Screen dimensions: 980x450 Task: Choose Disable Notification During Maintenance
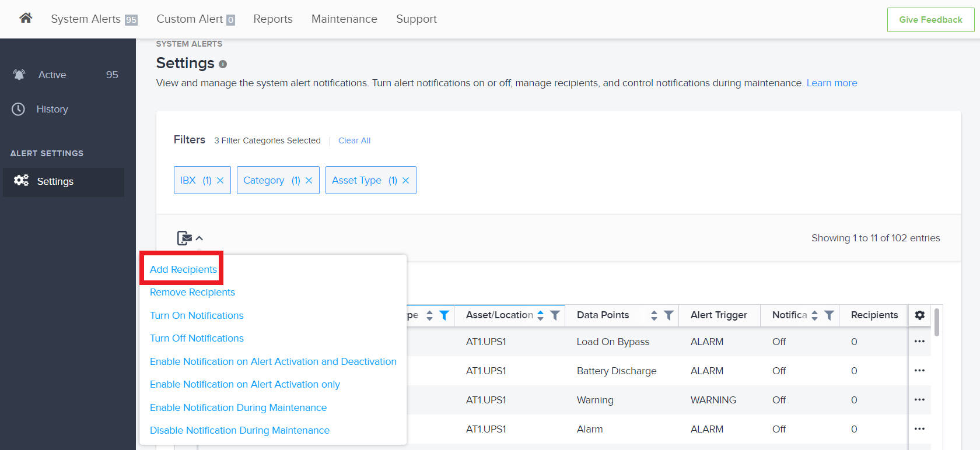240,430
